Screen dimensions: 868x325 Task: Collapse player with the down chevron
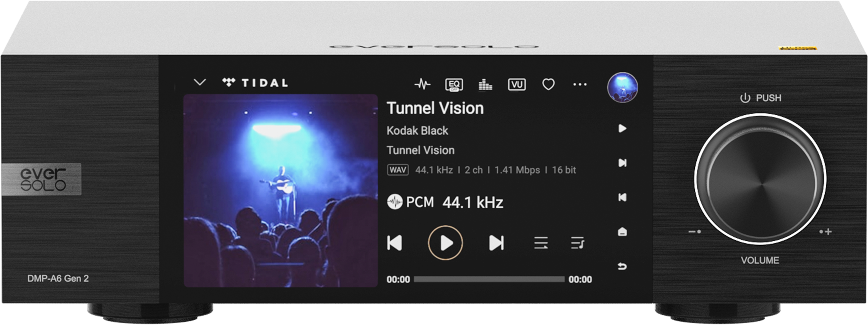coord(200,82)
